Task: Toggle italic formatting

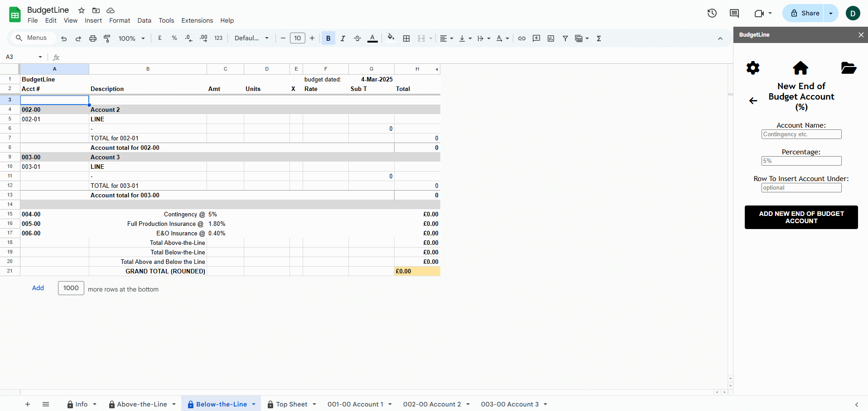Action: click(343, 38)
